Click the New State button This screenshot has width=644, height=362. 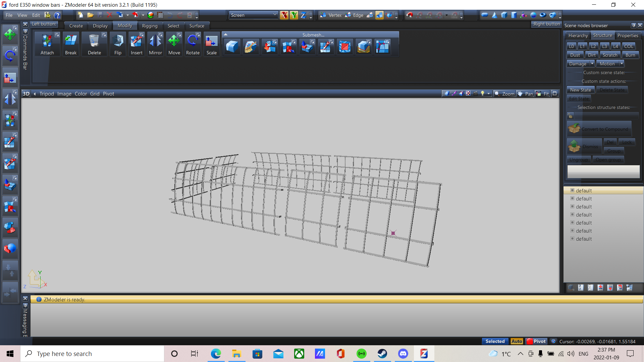(x=581, y=90)
